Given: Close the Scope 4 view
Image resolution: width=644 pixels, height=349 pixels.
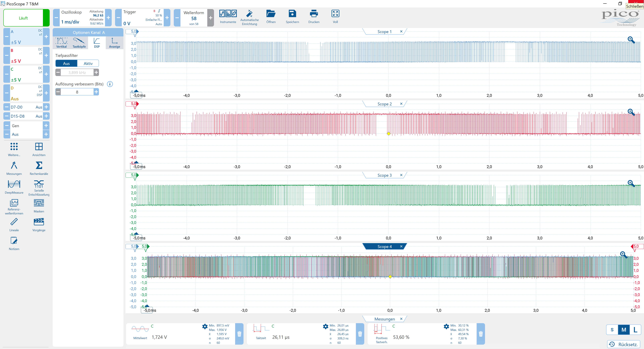Looking at the screenshot, I should click(401, 246).
